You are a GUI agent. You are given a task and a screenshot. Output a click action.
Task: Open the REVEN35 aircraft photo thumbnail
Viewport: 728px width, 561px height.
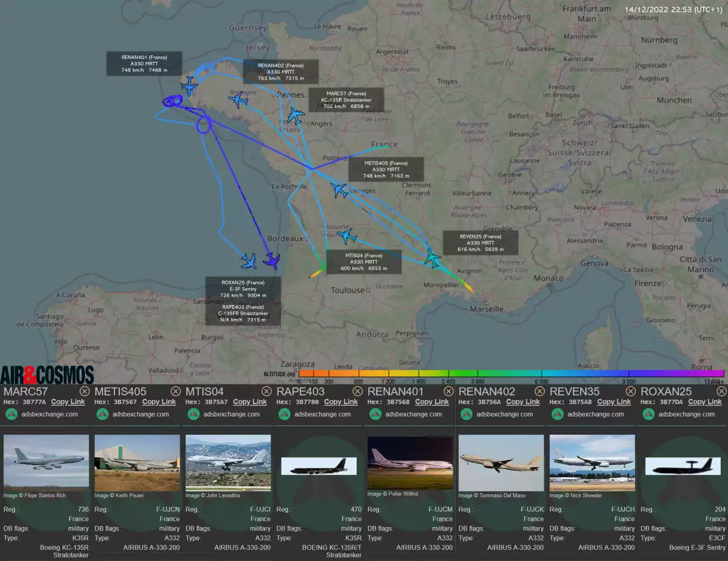click(592, 463)
